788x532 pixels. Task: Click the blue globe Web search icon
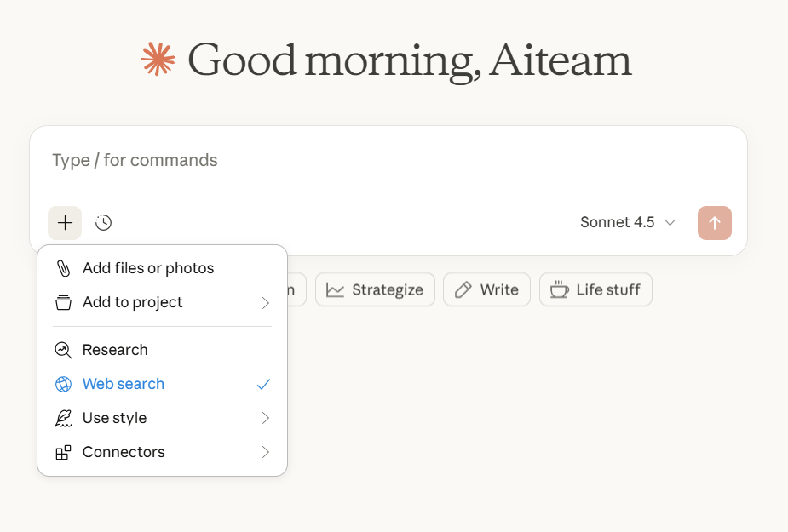[63, 384]
